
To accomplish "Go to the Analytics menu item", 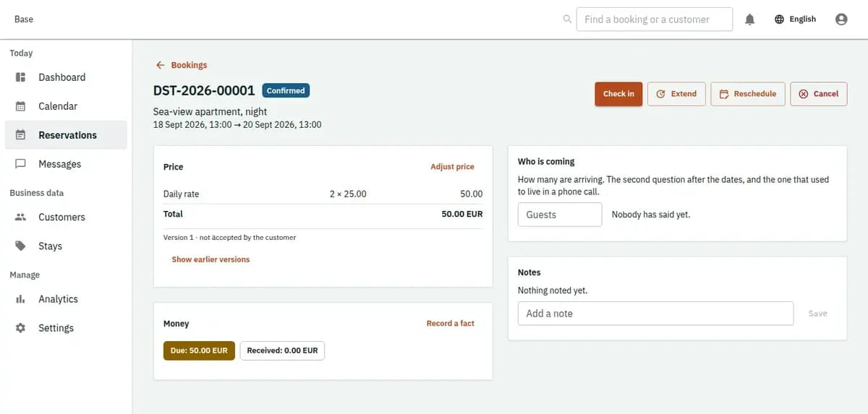I will click(x=66, y=299).
